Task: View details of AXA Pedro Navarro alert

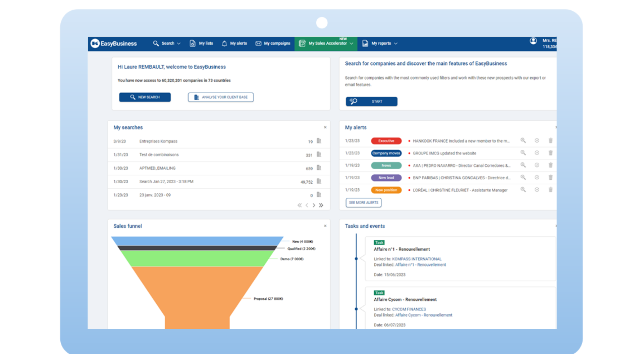Action: (523, 165)
